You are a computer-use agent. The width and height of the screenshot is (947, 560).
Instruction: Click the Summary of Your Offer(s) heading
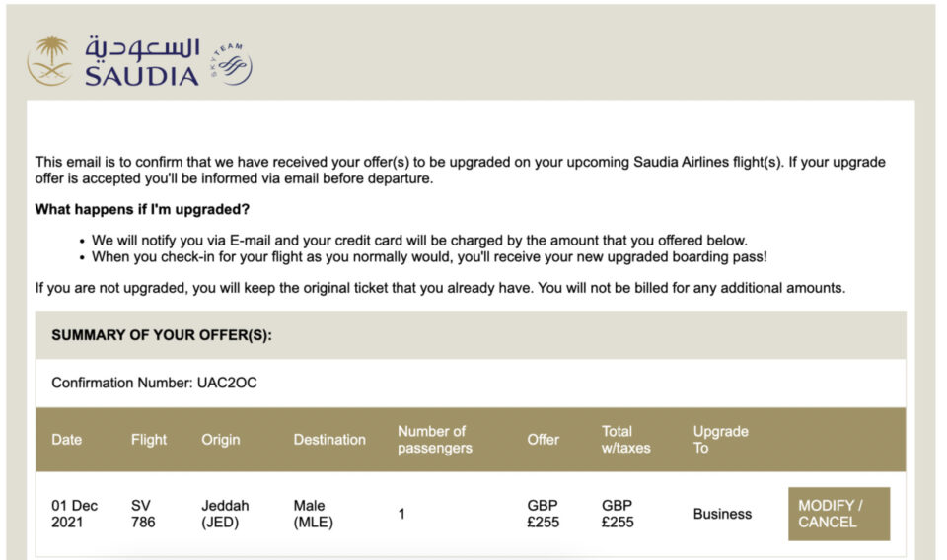point(162,335)
